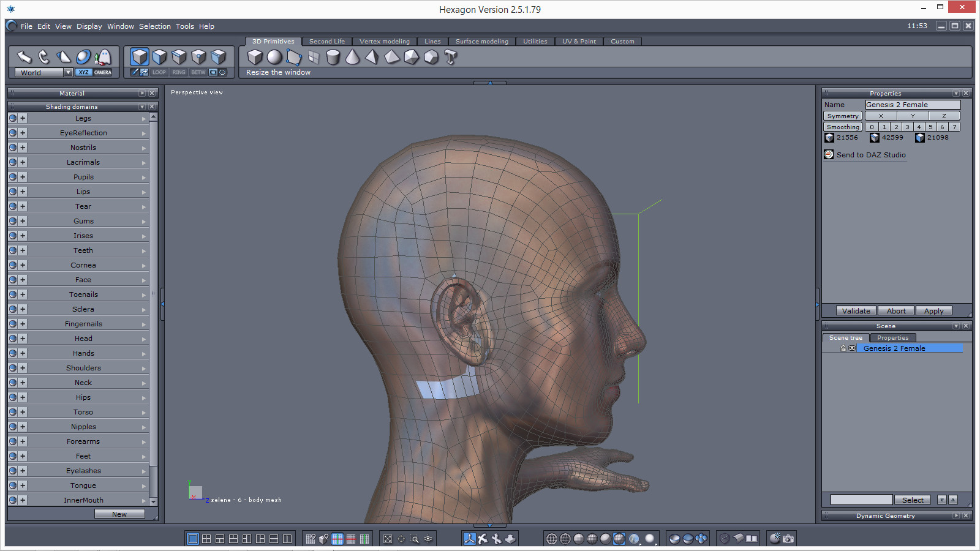Expand the Face shading domain arrow
This screenshot has height=551, width=980.
144,280
